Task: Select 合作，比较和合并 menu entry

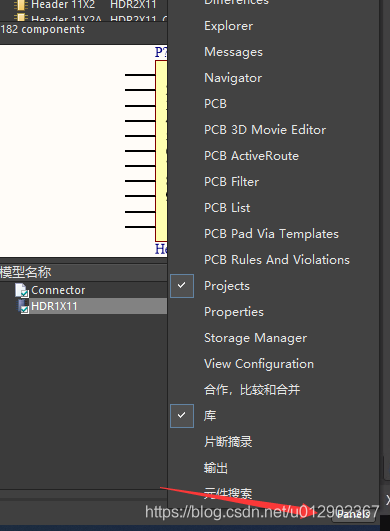Action: coord(252,390)
